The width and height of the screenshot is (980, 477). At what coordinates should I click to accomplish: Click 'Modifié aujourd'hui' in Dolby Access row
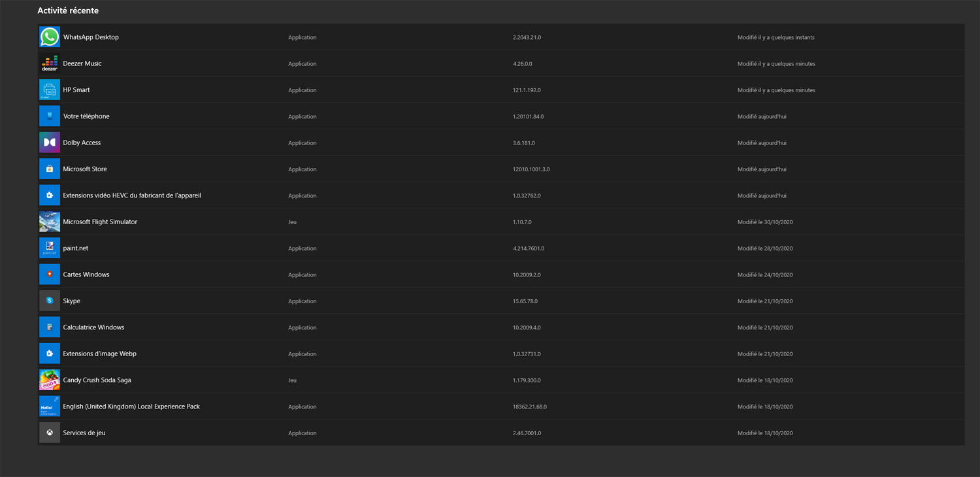pyautogui.click(x=762, y=142)
